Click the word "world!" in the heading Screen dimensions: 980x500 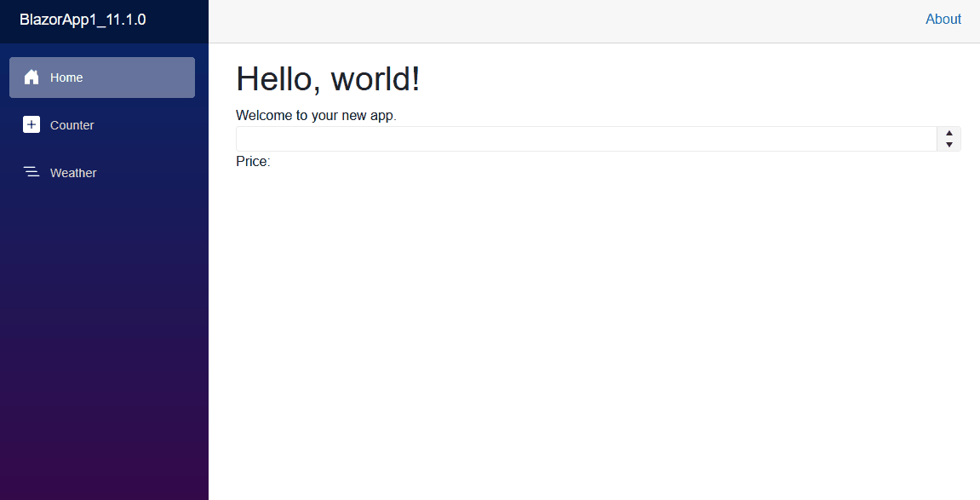click(375, 79)
